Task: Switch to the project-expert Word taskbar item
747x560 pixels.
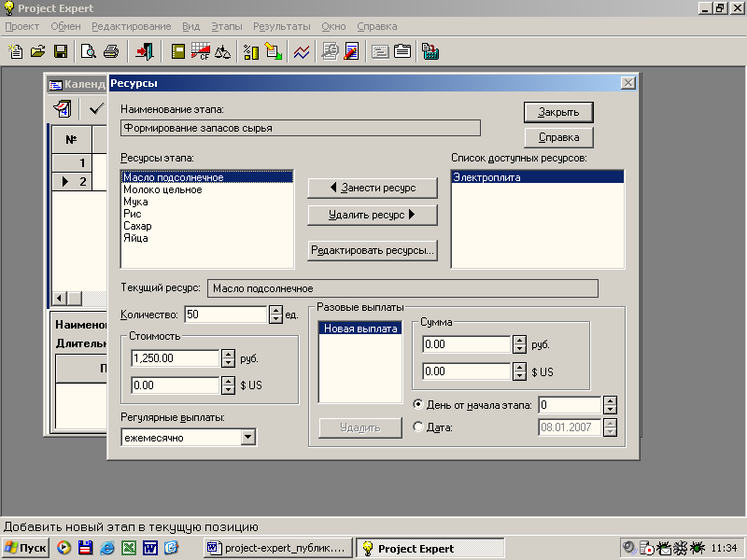Action: coord(278,548)
